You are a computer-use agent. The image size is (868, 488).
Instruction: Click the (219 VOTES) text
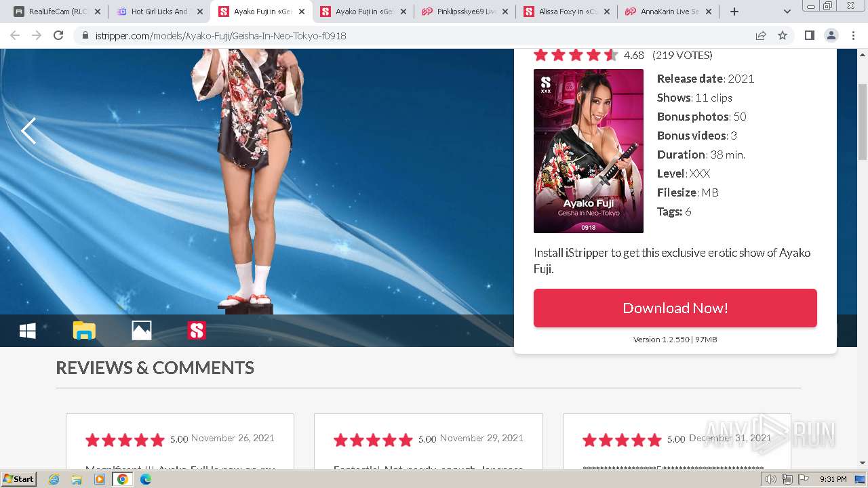[x=682, y=55]
